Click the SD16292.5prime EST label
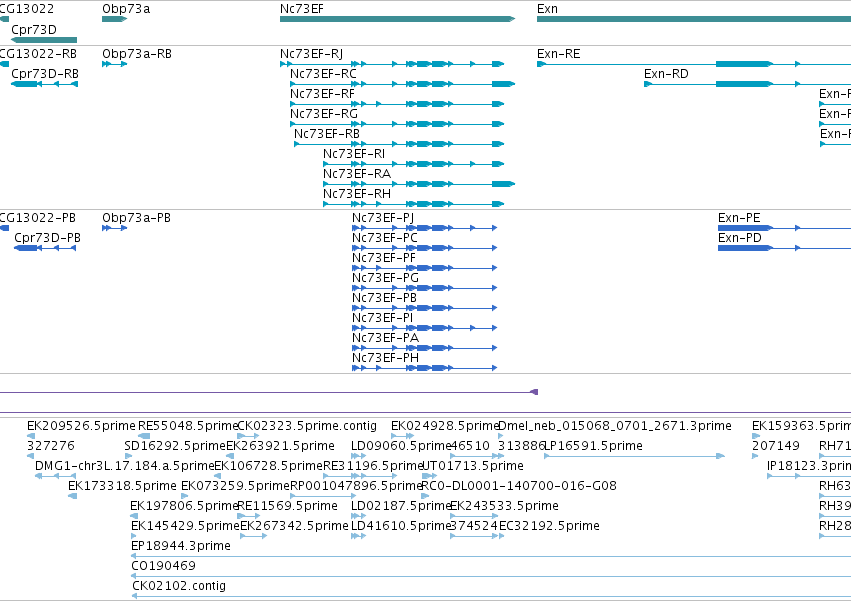Image resolution: width=851 pixels, height=601 pixels. click(x=175, y=446)
